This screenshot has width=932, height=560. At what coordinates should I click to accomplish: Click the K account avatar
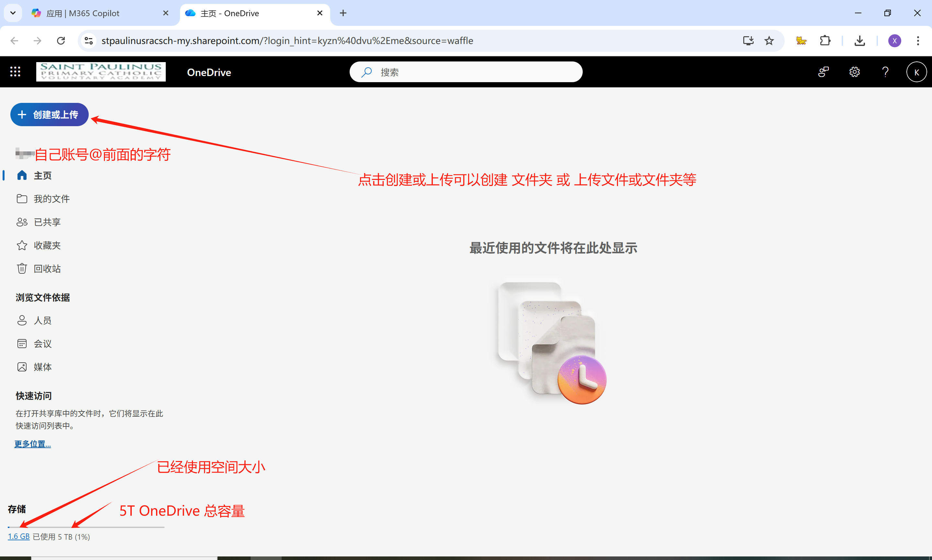click(x=916, y=72)
